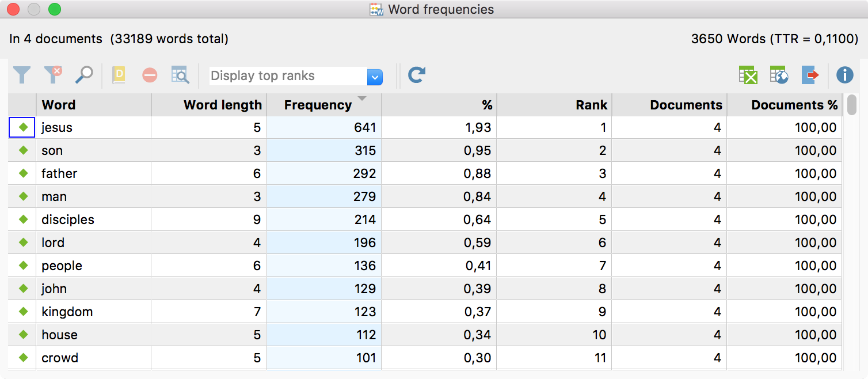Click the yellow dictionary icon
Image resolution: width=868 pixels, height=379 pixels.
click(x=119, y=75)
